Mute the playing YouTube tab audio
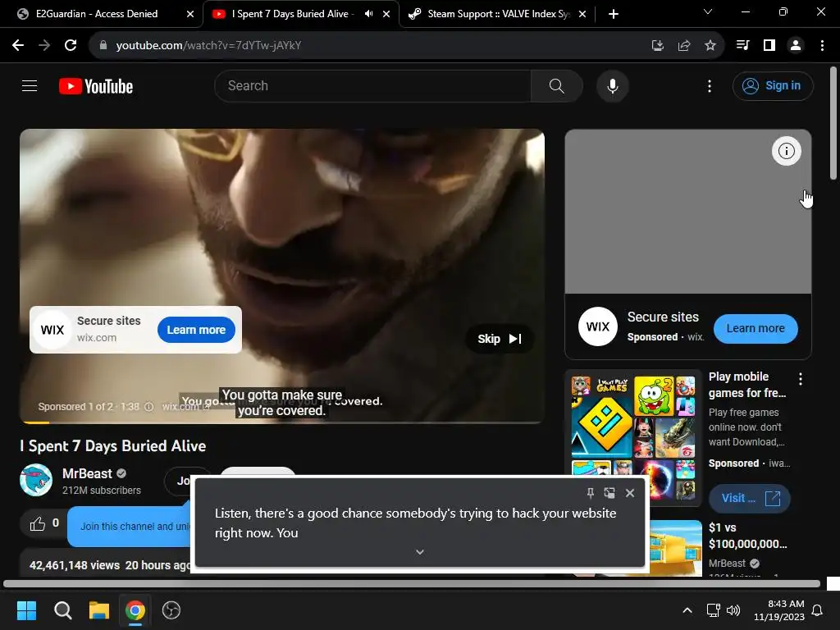840x630 pixels. pyautogui.click(x=368, y=14)
